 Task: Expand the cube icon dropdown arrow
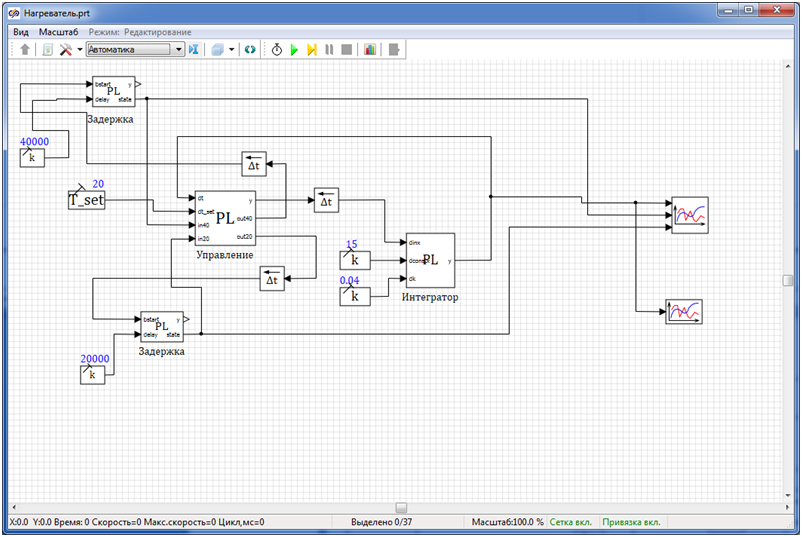231,50
